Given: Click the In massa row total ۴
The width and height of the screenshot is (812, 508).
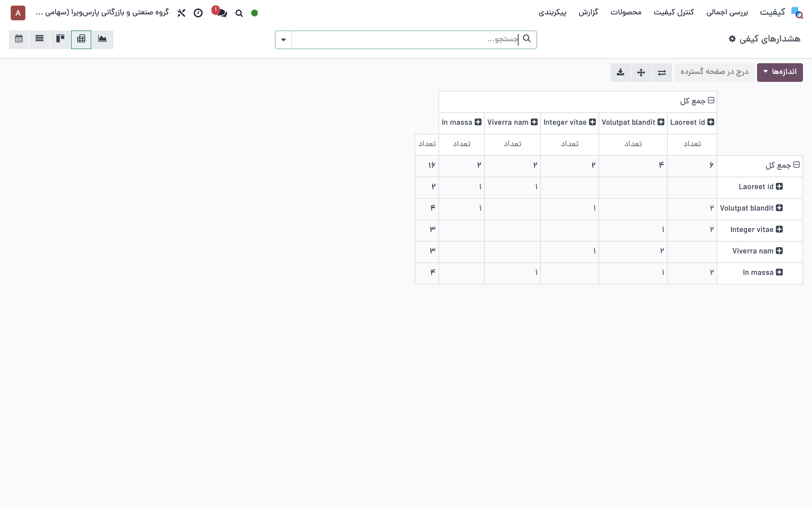Looking at the screenshot, I should 427,273.
